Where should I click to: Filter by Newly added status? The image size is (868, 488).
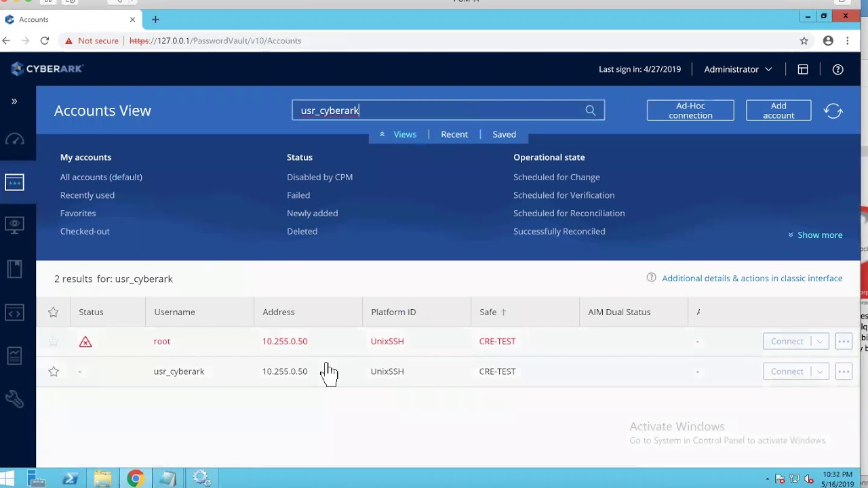click(312, 213)
